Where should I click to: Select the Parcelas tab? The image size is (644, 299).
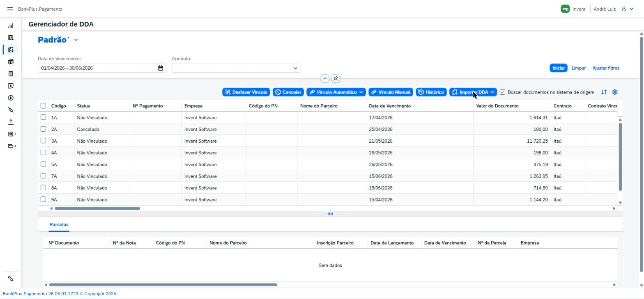tap(59, 225)
